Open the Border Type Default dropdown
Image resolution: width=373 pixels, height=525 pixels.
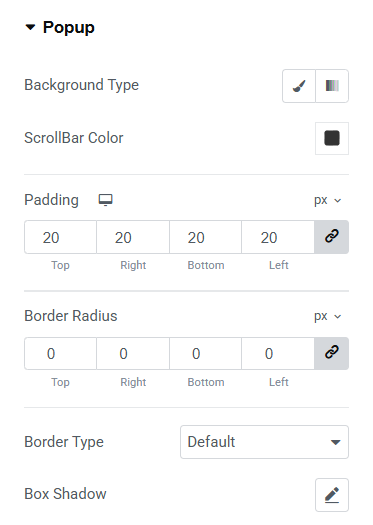tap(265, 442)
